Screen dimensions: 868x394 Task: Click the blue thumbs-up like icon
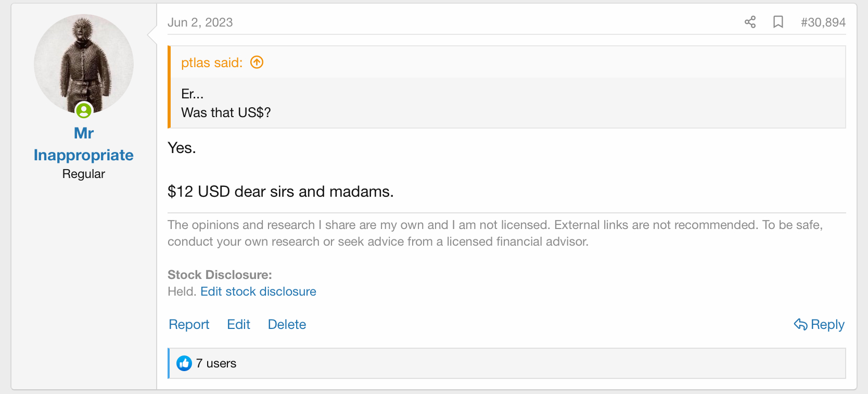pos(184,363)
